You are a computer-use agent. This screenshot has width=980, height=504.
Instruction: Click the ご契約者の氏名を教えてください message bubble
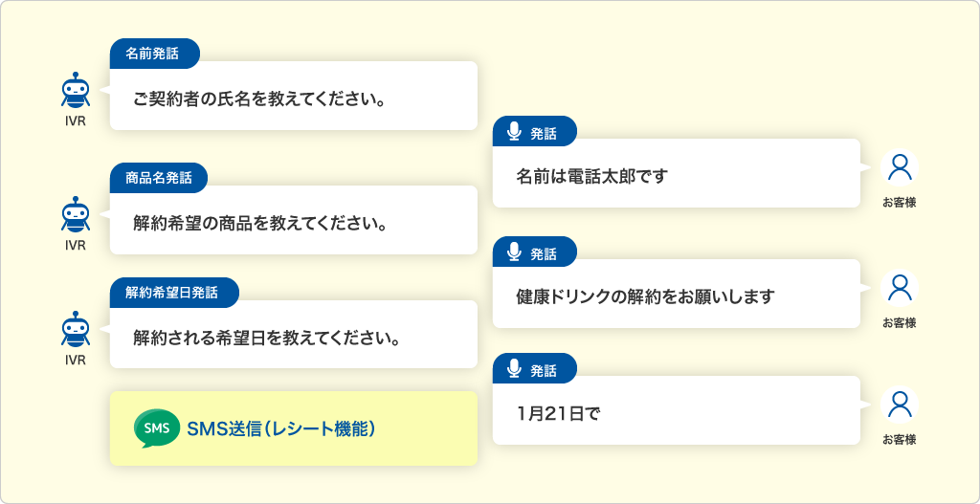(294, 96)
